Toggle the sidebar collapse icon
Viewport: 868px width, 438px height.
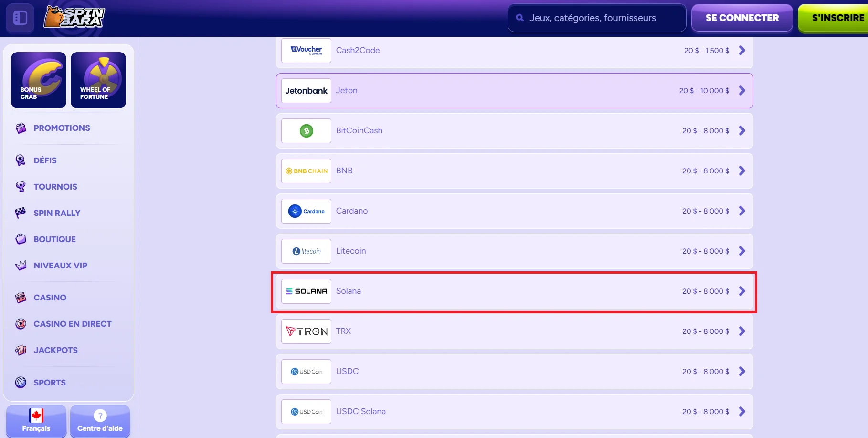pyautogui.click(x=20, y=18)
